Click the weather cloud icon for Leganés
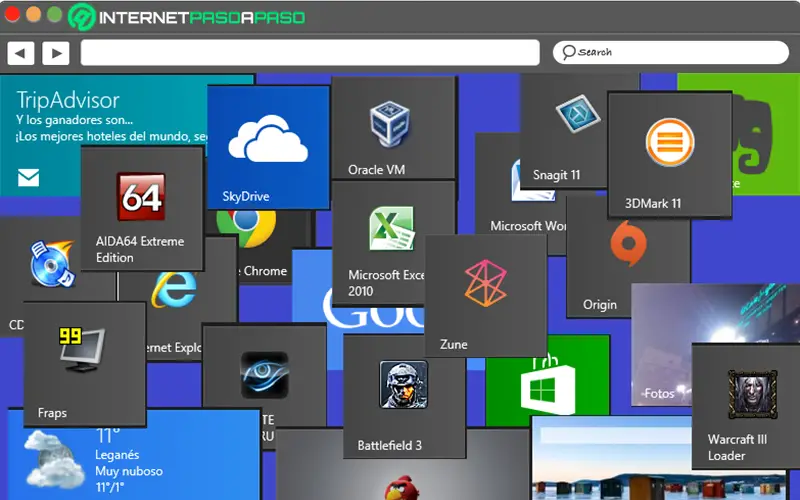This screenshot has width=800, height=500. (x=54, y=459)
